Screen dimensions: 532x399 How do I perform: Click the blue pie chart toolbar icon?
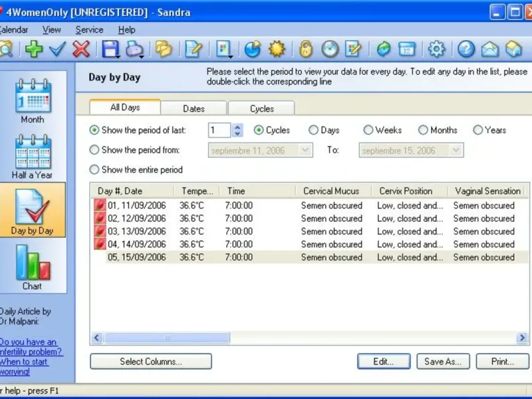click(253, 49)
